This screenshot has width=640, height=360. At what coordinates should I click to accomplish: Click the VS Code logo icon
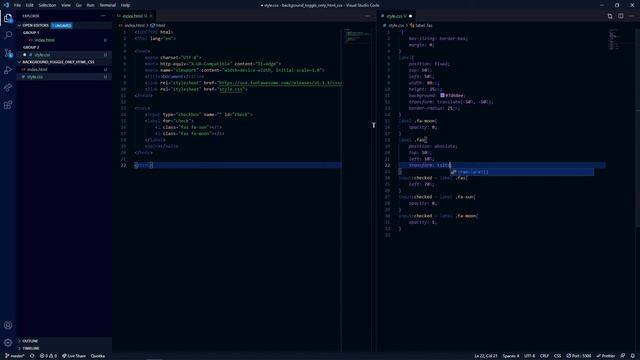pos(6,5)
